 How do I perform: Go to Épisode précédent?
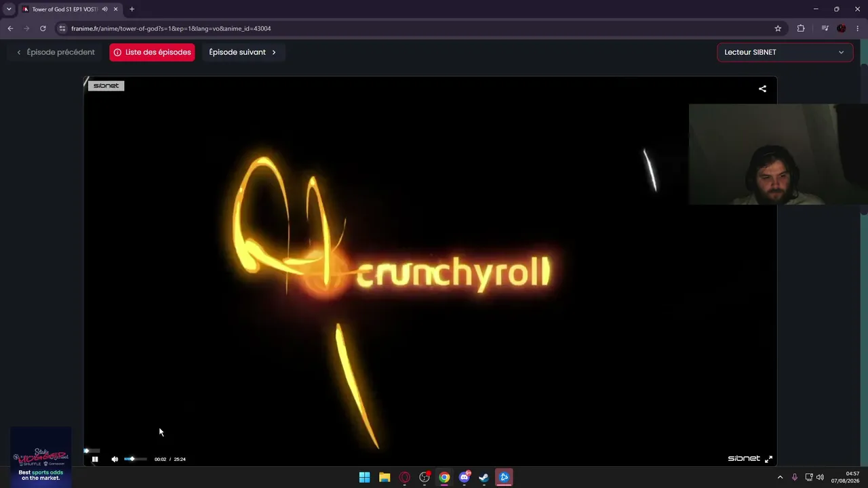pos(56,52)
